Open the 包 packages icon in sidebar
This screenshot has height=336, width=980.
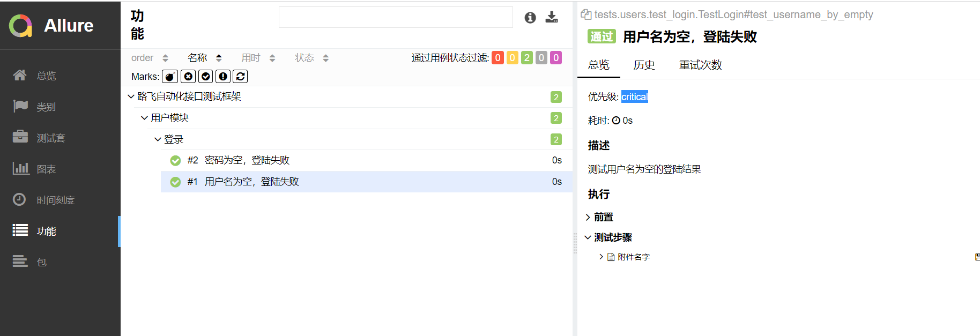[x=20, y=261]
